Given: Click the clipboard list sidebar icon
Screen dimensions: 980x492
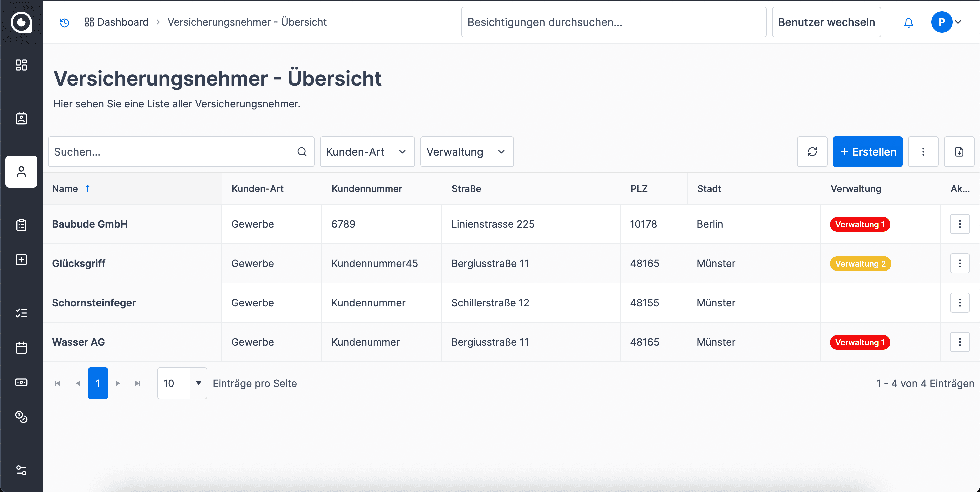Looking at the screenshot, I should point(21,225).
